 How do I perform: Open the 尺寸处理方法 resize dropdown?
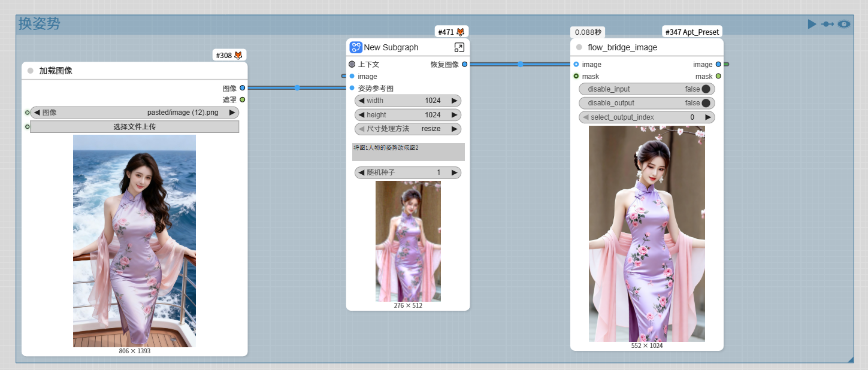coord(408,129)
